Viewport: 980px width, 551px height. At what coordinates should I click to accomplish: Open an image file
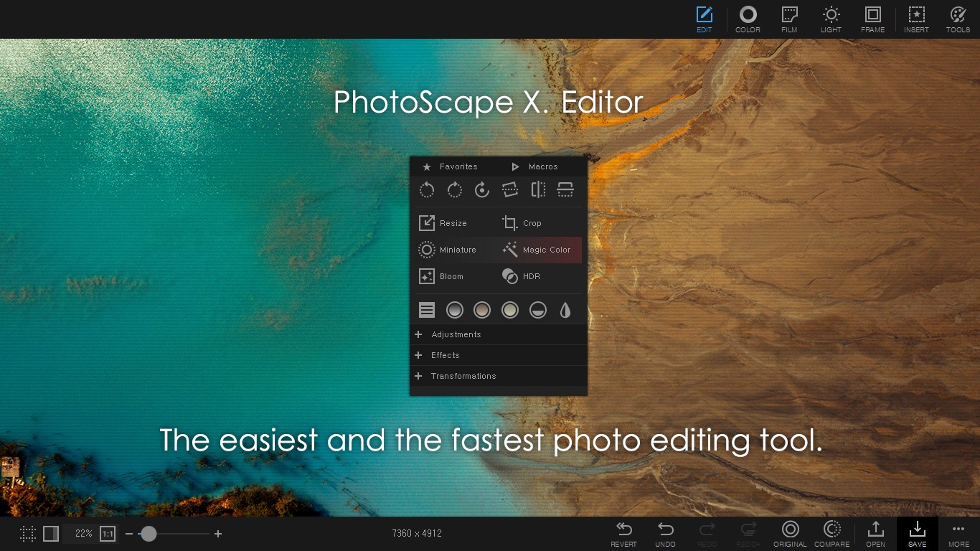tap(875, 534)
